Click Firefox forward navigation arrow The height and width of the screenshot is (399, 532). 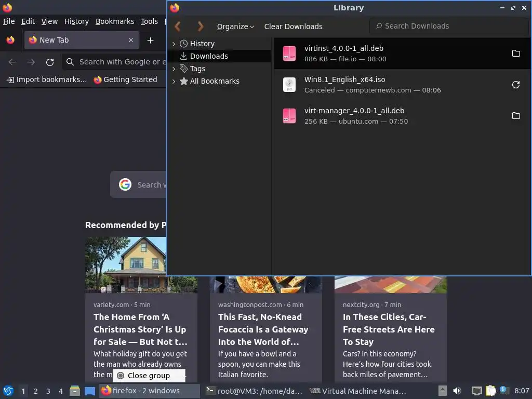pos(31,62)
